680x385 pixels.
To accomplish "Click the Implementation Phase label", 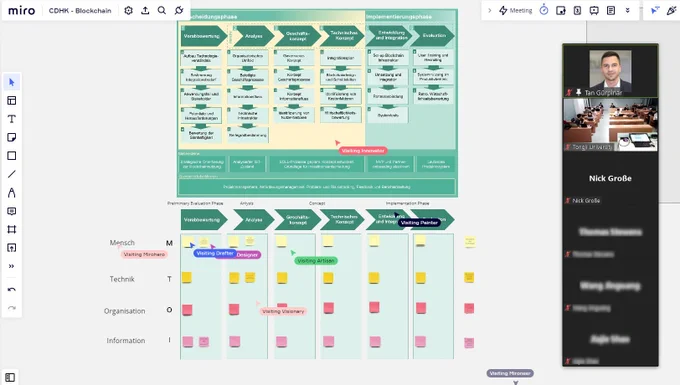I will (x=408, y=203).
